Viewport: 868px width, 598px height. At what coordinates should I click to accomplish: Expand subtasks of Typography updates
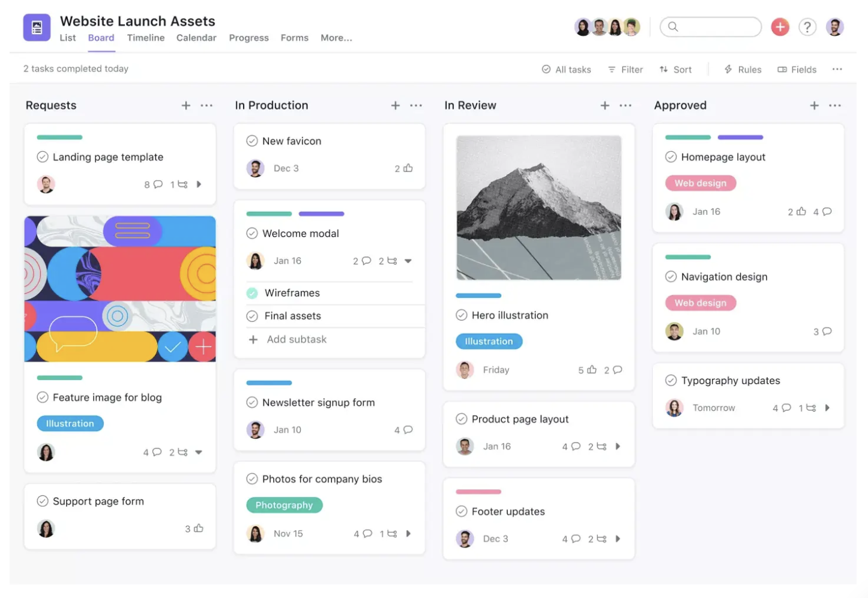pos(827,408)
